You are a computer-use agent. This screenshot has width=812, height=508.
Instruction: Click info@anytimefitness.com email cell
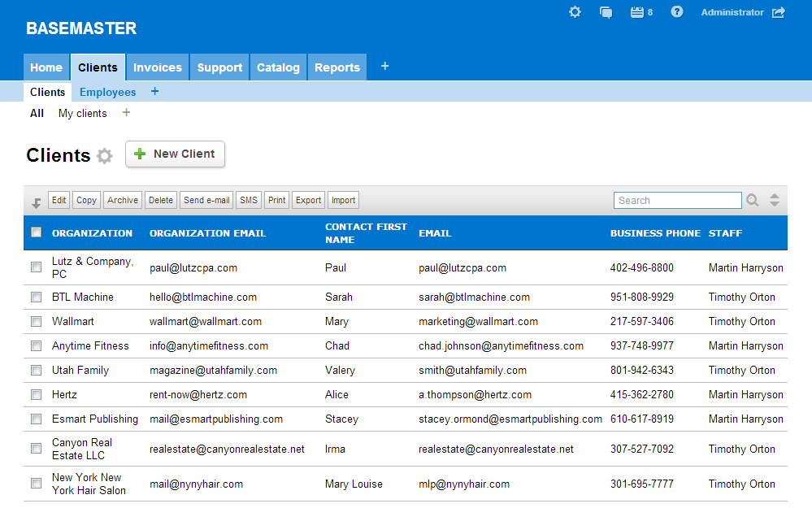click(209, 346)
